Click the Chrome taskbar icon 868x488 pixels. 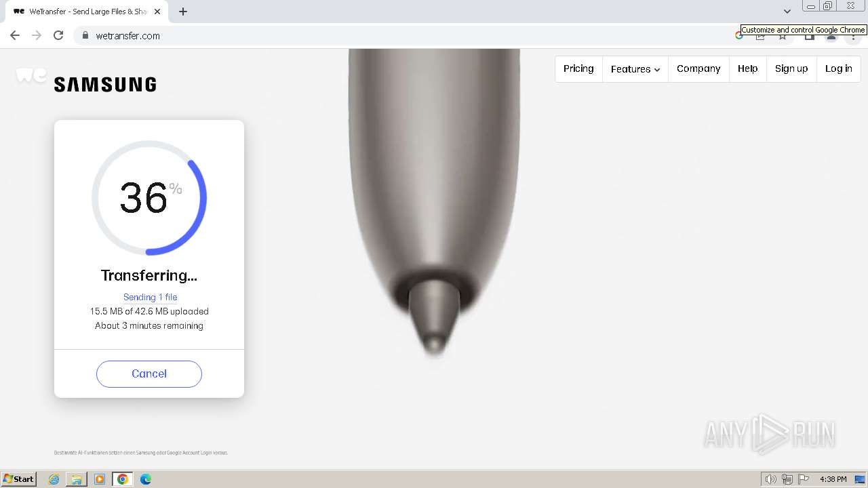point(123,479)
